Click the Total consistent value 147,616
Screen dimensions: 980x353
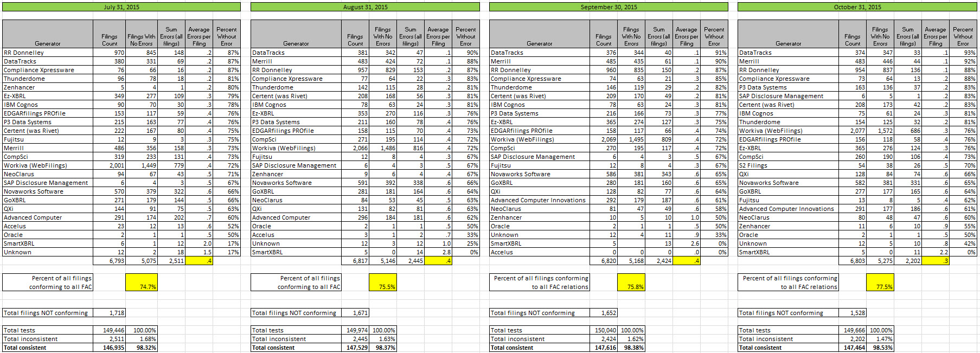[604, 348]
